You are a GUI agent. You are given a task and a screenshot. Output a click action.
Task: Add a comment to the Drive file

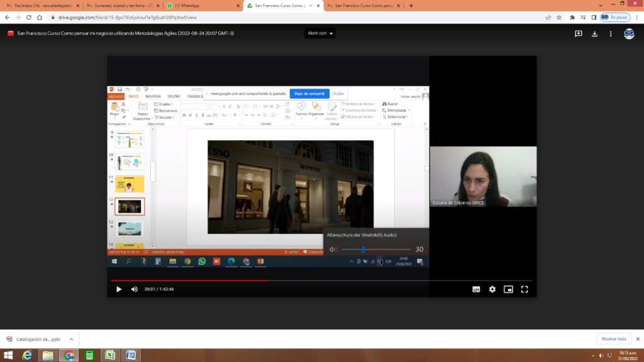coord(578,34)
